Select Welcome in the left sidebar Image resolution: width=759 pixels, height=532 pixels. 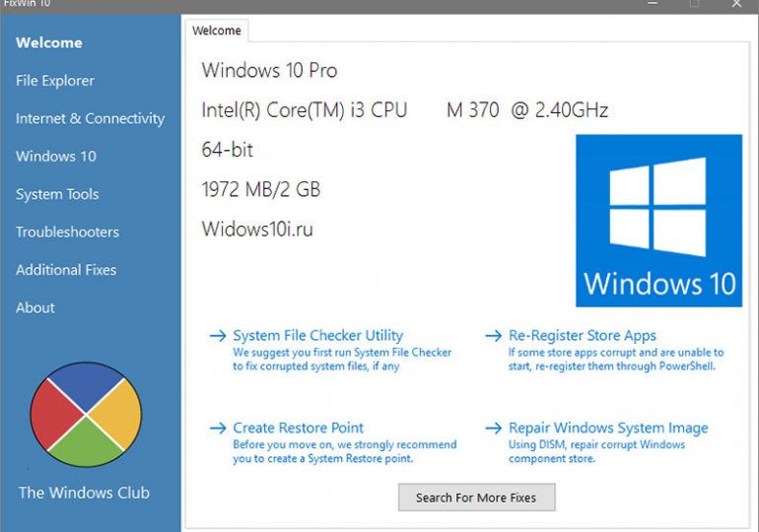(49, 42)
